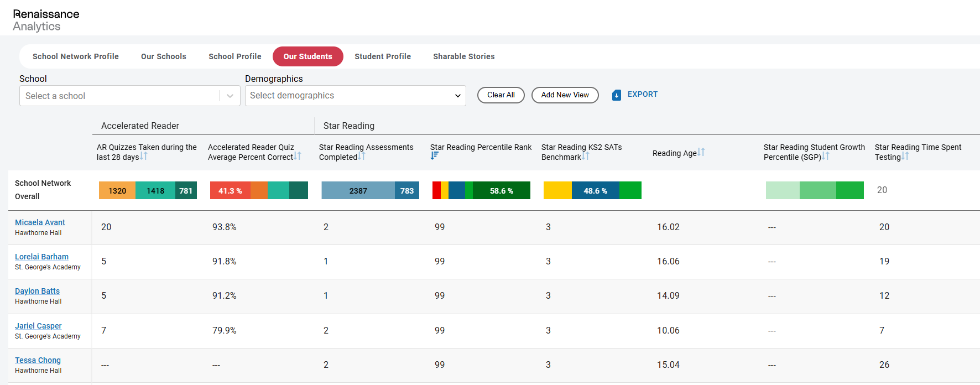This screenshot has height=385, width=980.
Task: Click dark blue 783 assessments bar segment
Action: 407,190
